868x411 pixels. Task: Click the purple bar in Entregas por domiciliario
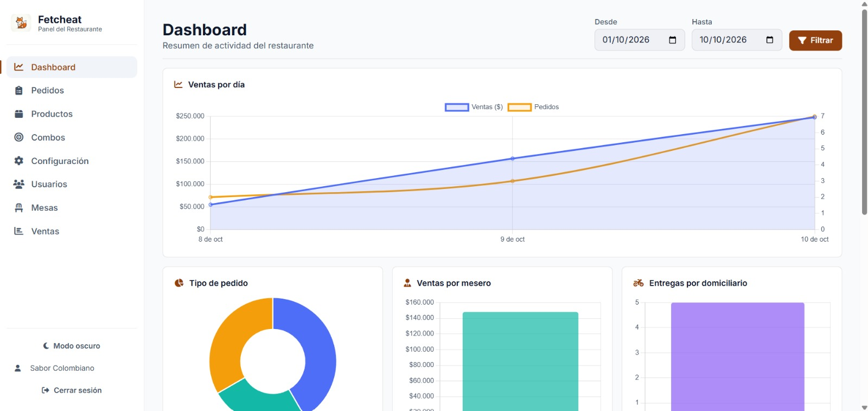pyautogui.click(x=737, y=357)
